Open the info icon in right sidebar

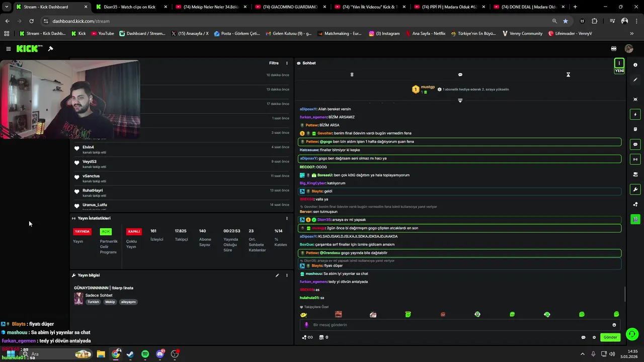click(635, 65)
